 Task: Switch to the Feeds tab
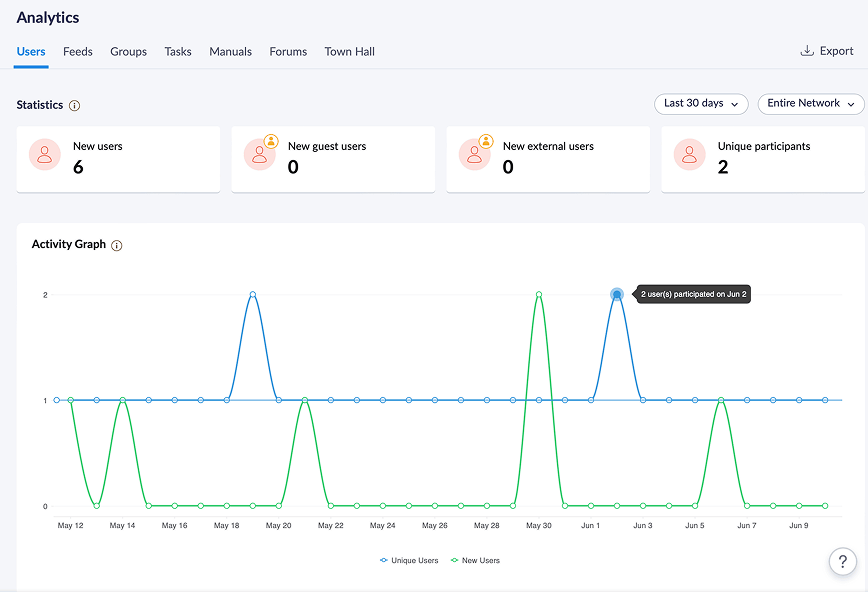[x=78, y=52]
